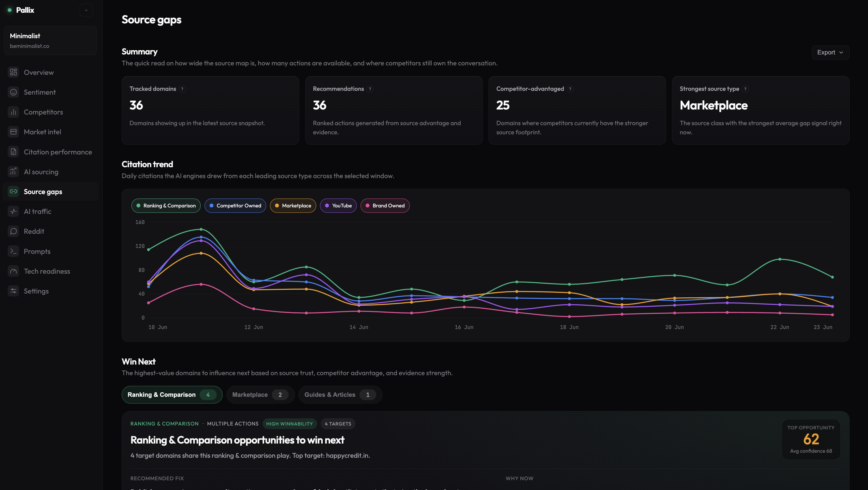Open the Overview grid icon
This screenshot has height=490, width=868.
pos(14,72)
